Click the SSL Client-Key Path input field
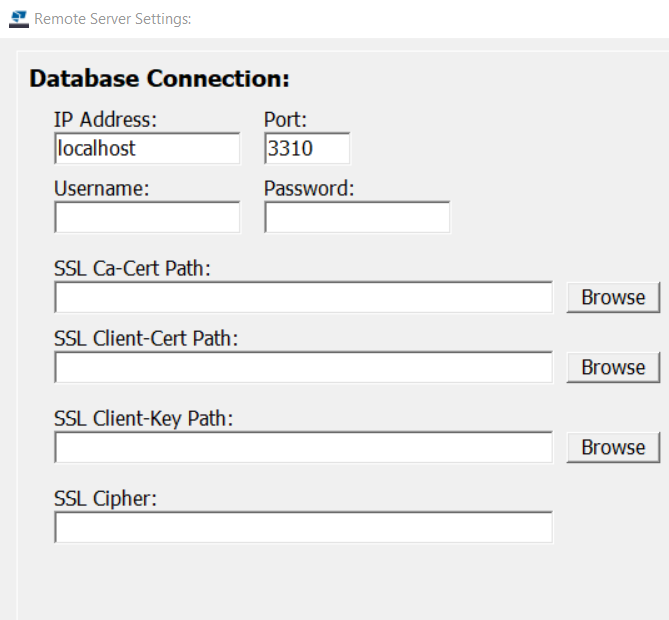This screenshot has width=669, height=620. pos(303,447)
